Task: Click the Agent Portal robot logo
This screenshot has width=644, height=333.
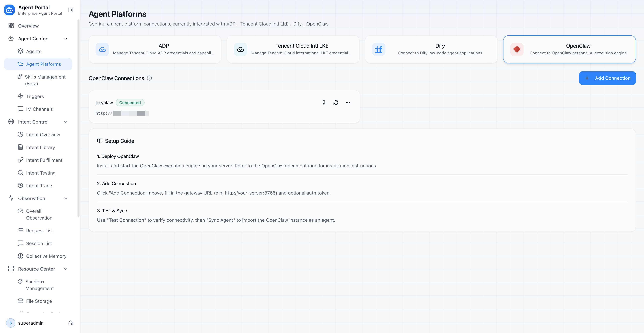Action: (x=10, y=10)
